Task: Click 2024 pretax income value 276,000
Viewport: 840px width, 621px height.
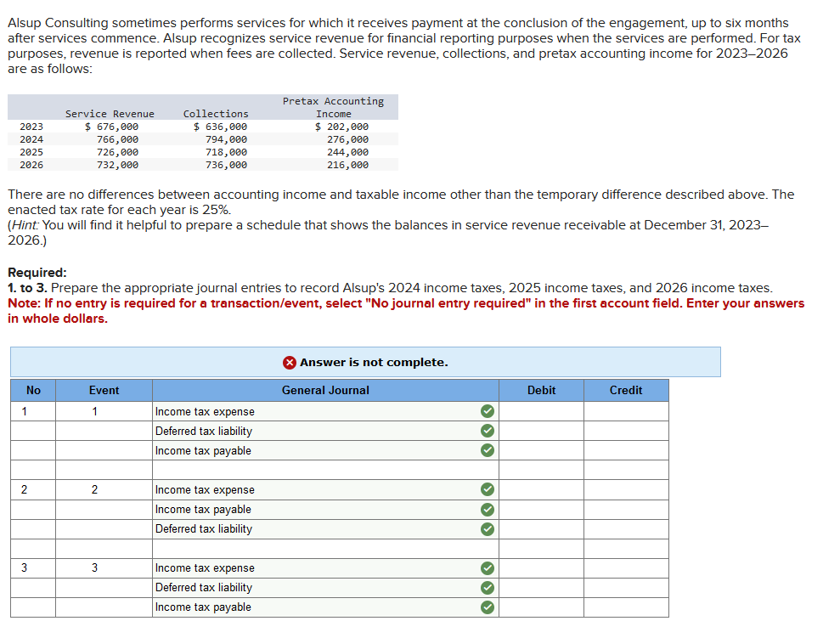Action: click(347, 139)
